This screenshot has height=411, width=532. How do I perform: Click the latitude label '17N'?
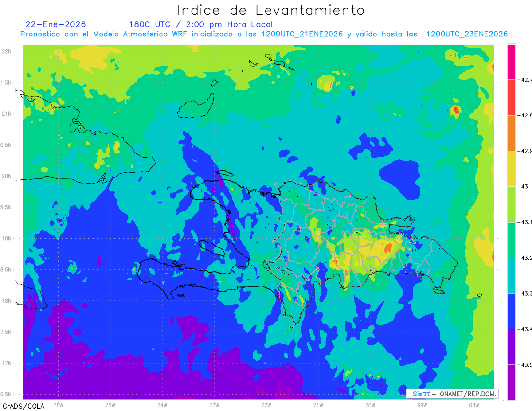click(7, 363)
